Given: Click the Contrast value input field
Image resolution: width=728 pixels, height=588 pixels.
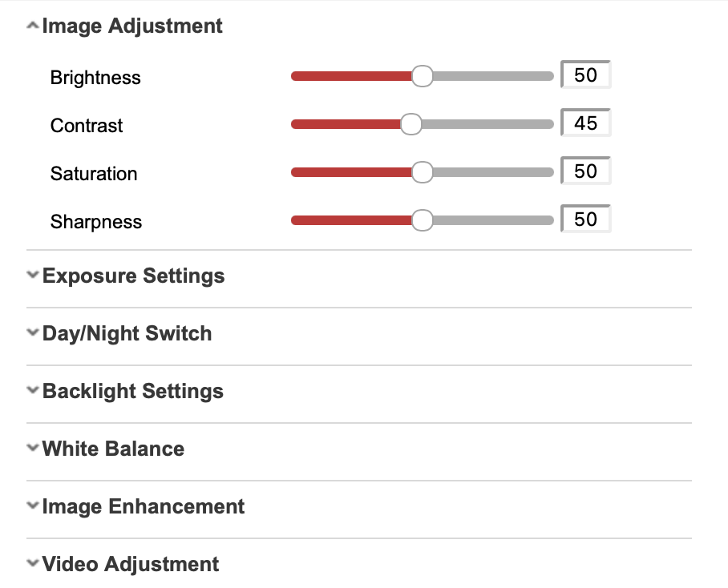Looking at the screenshot, I should click(586, 123).
